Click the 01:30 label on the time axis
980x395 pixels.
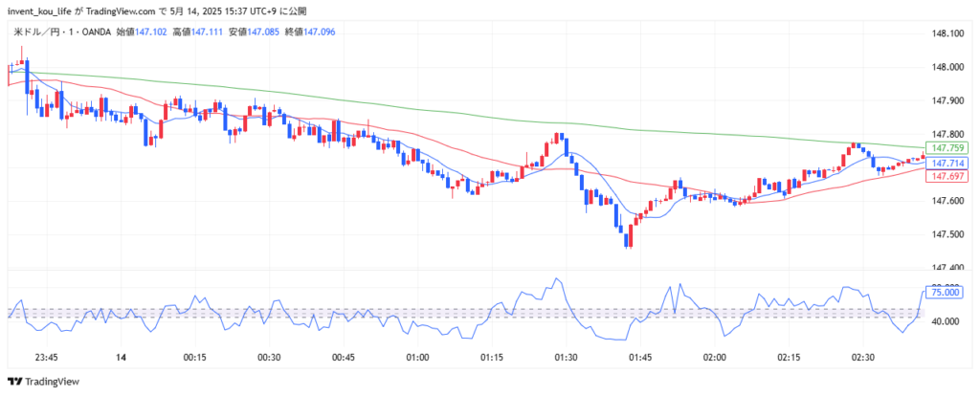(566, 357)
